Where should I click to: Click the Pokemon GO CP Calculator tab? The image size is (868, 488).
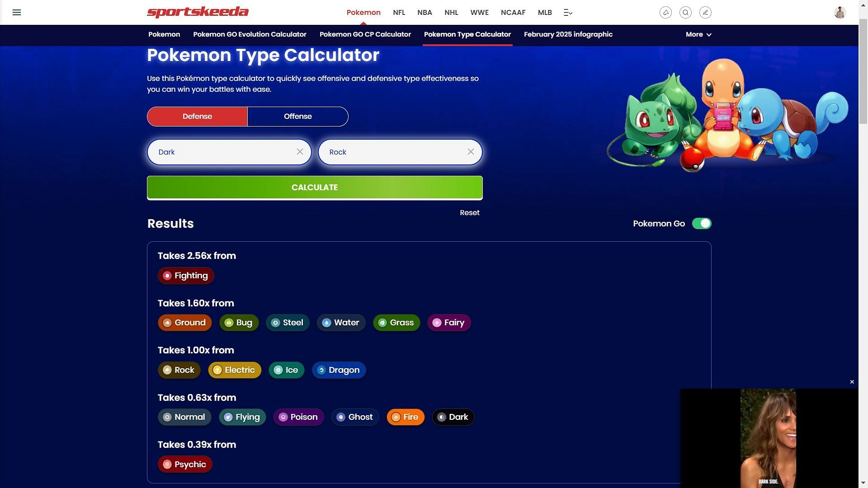coord(365,34)
